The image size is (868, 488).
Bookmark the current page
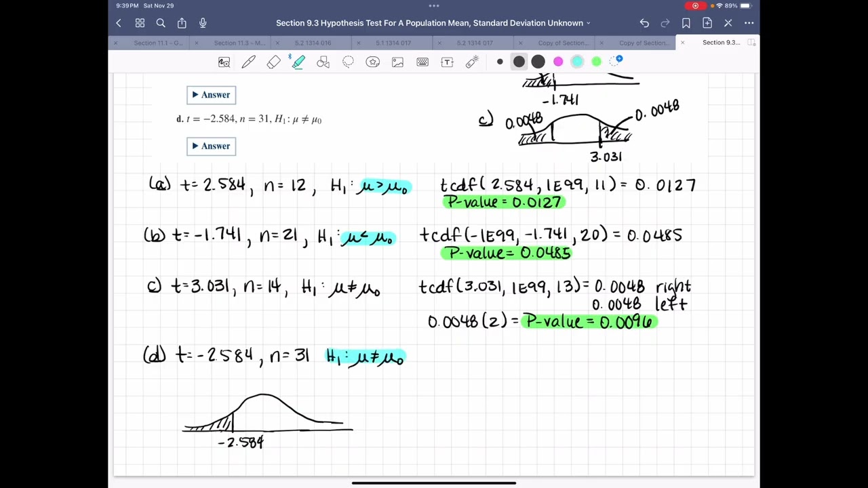pos(686,23)
